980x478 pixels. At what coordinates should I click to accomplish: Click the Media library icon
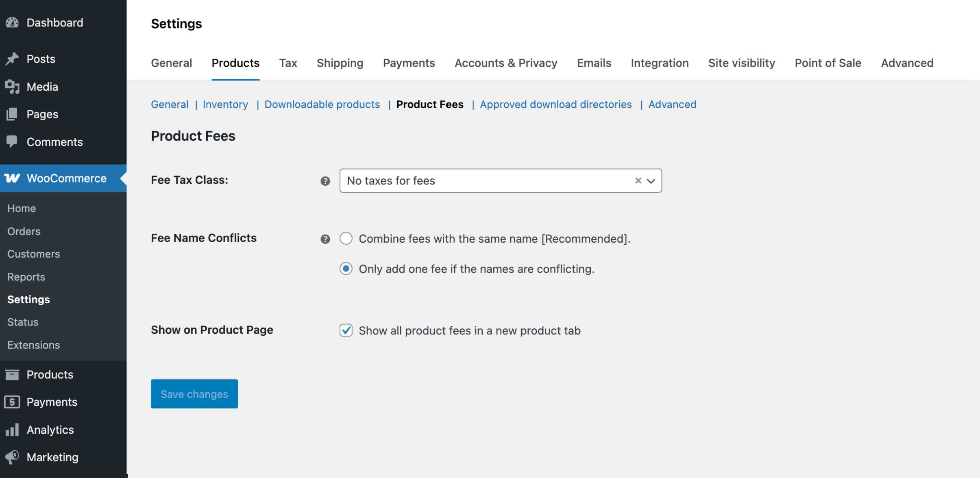click(x=12, y=87)
